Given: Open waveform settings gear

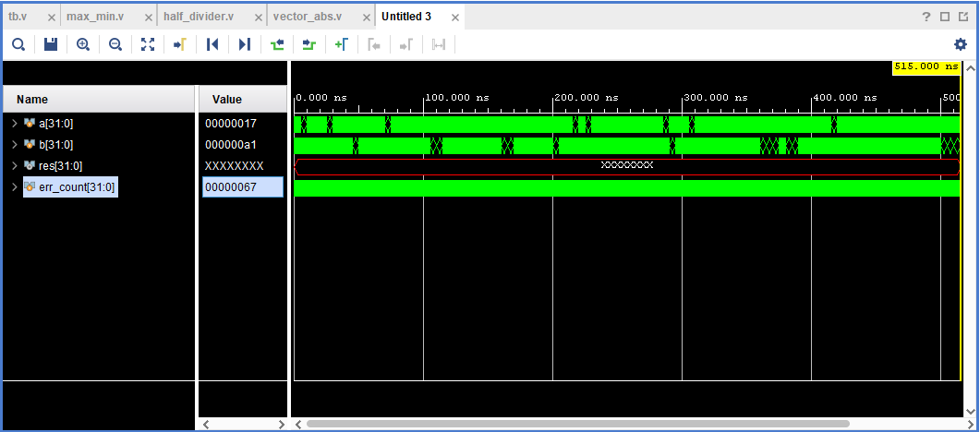Looking at the screenshot, I should click(x=961, y=44).
